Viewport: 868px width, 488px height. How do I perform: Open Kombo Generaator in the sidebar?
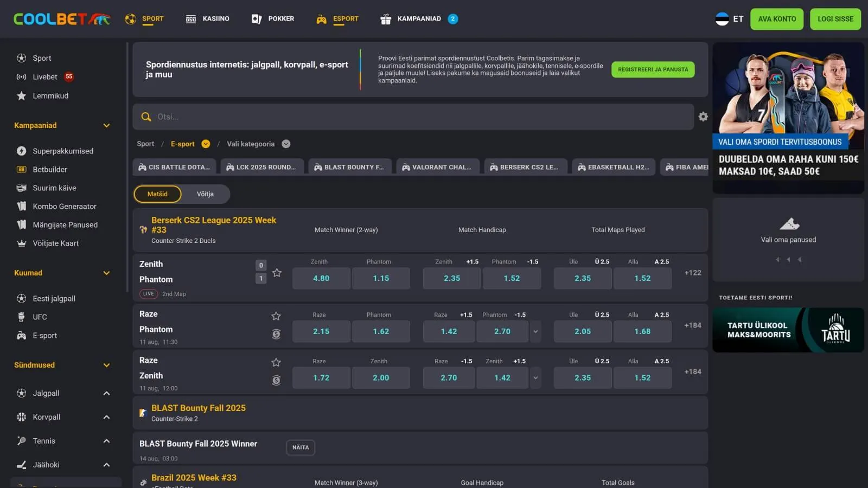tap(56, 206)
